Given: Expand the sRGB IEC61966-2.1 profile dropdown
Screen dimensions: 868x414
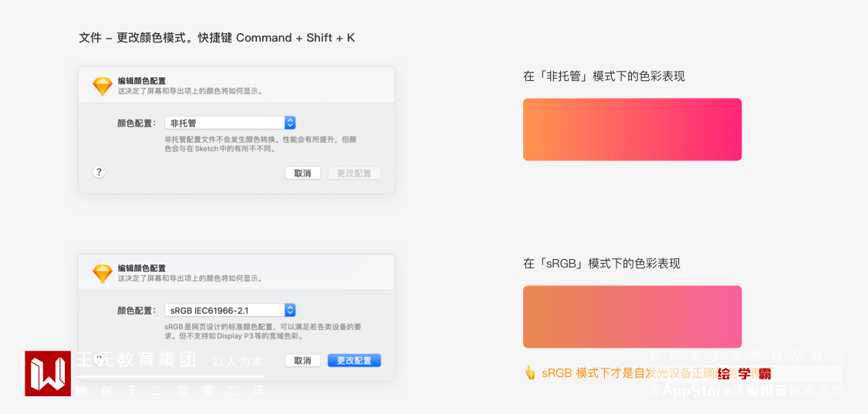Looking at the screenshot, I should (x=230, y=310).
